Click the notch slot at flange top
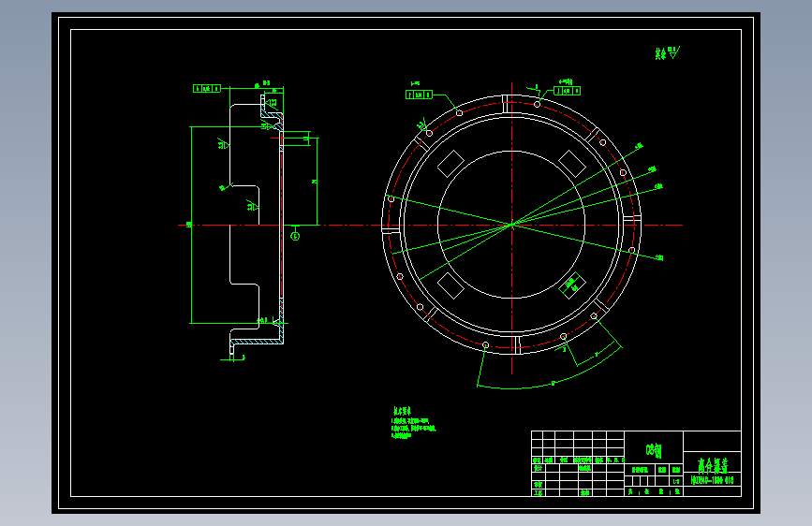 coord(507,104)
